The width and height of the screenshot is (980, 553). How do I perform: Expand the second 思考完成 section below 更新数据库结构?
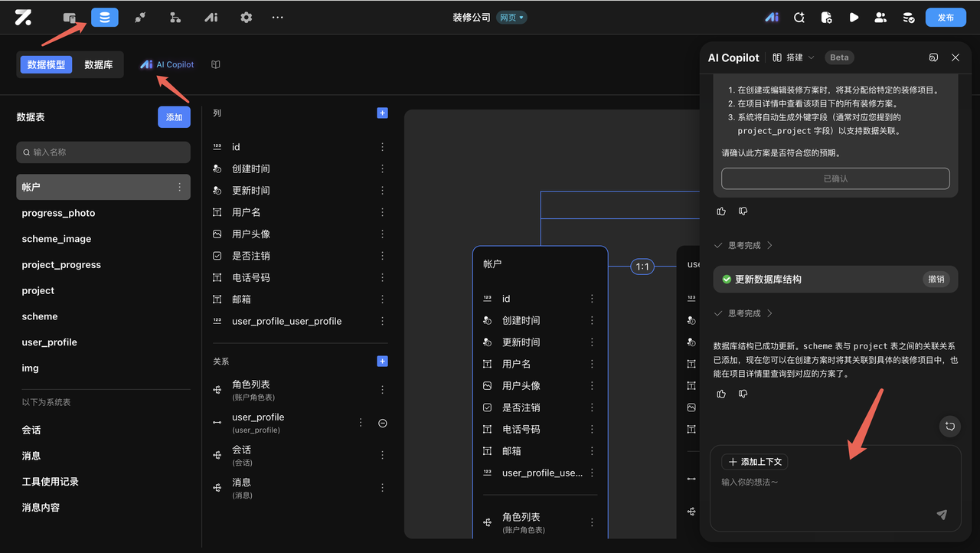(x=743, y=313)
